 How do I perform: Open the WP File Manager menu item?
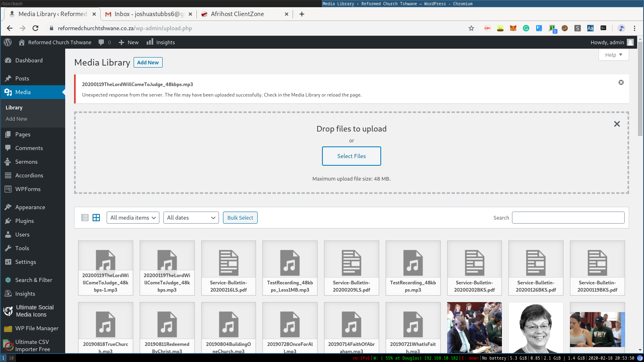pos(33,328)
